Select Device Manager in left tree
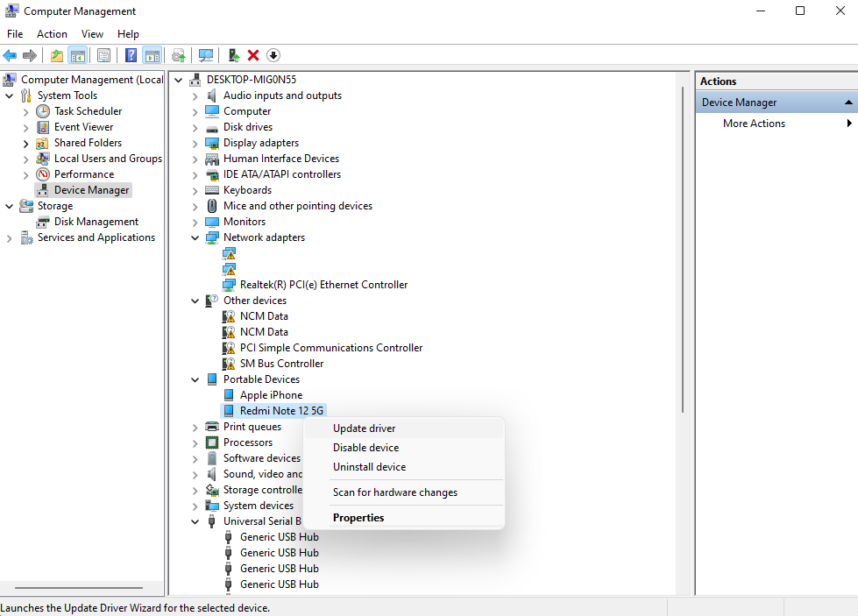 83,190
